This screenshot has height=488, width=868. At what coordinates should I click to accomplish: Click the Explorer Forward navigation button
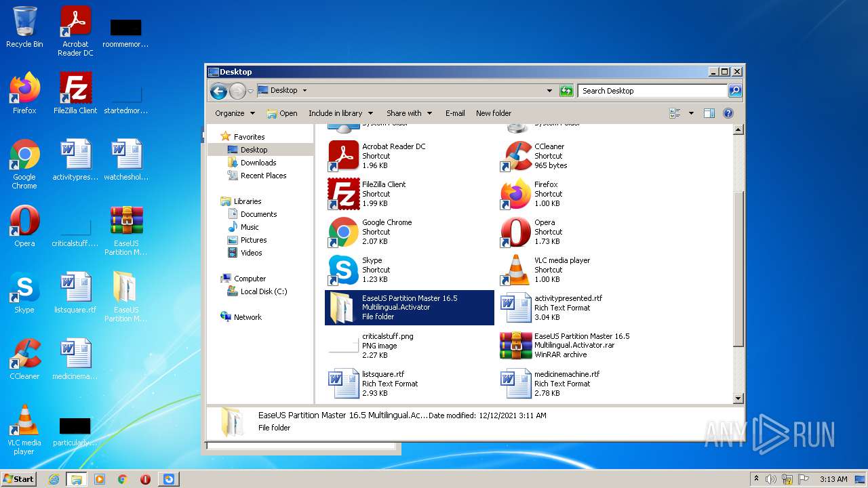point(237,91)
